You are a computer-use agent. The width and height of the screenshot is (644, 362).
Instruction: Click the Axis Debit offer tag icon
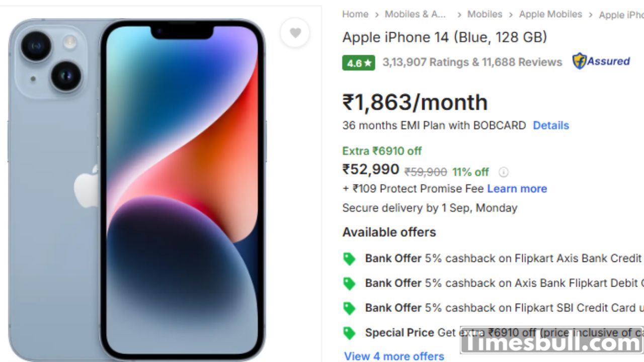pyautogui.click(x=349, y=284)
